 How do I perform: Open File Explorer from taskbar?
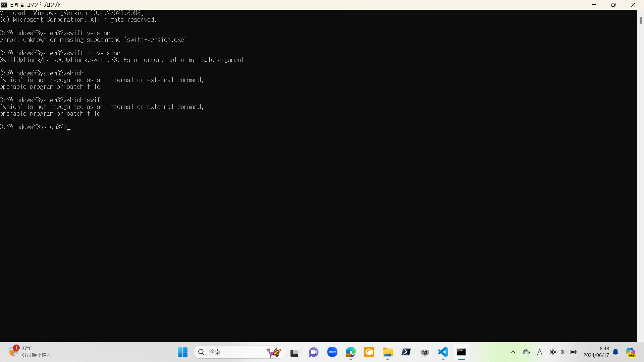coord(388,352)
